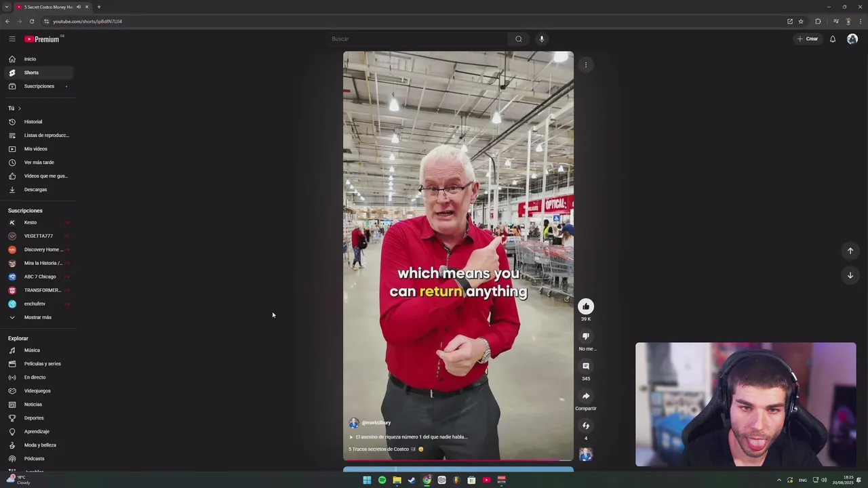Dislike the short with thumbs down
Viewport: 868px width, 488px height.
point(586,336)
